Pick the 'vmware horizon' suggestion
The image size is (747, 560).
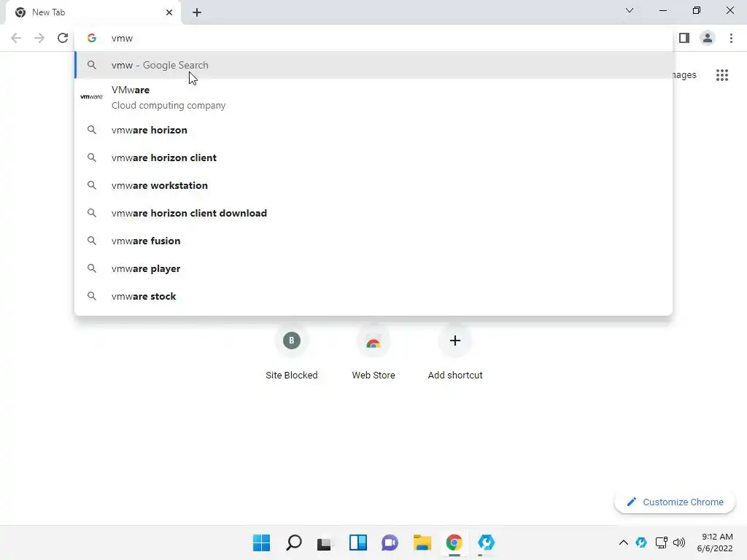pyautogui.click(x=373, y=130)
